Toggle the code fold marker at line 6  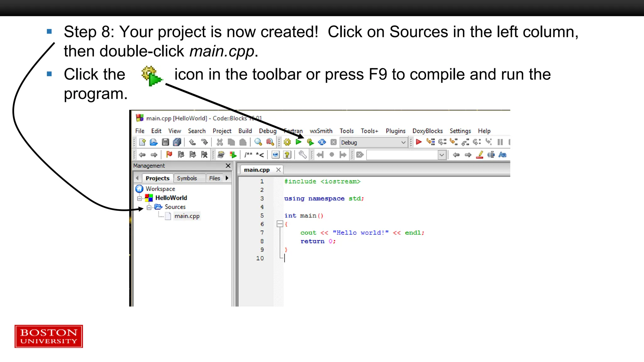[x=280, y=224]
